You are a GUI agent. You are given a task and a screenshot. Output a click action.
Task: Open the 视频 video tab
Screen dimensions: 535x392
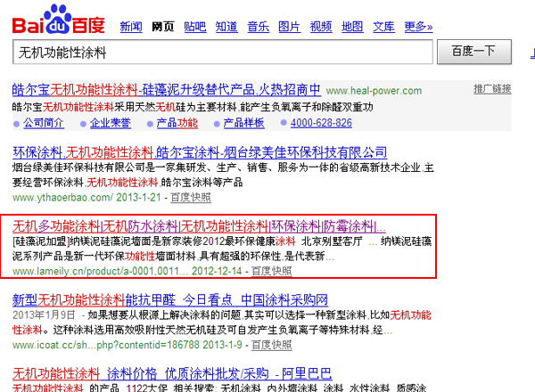[320, 27]
